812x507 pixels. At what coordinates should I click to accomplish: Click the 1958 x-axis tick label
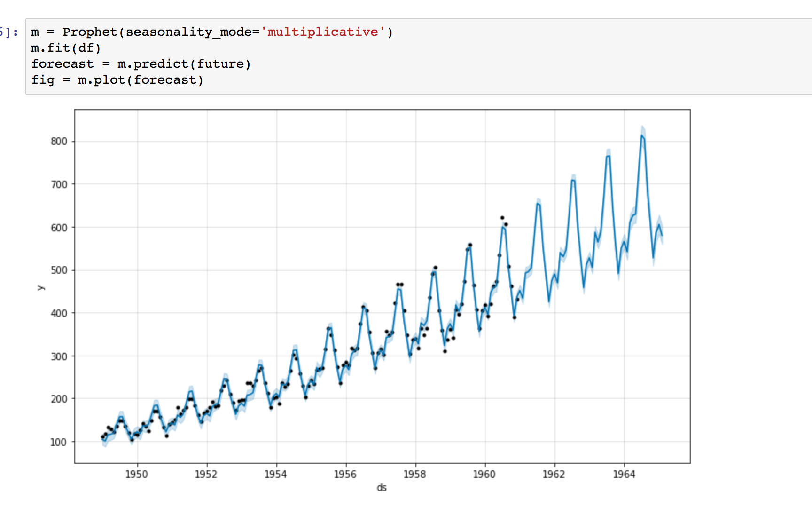point(415,474)
